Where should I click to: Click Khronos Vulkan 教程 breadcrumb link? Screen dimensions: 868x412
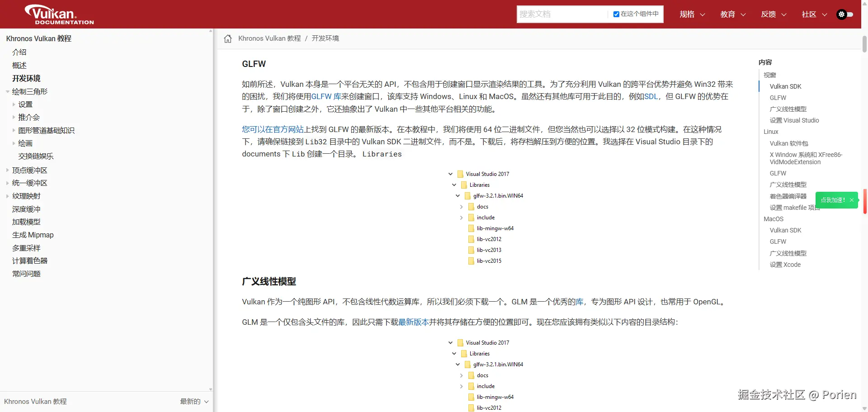click(269, 38)
